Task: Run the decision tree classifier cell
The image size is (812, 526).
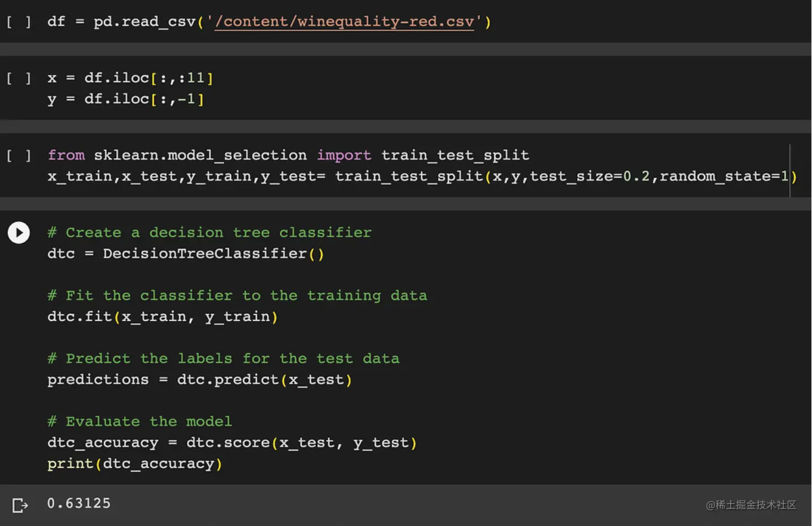Action: (19, 232)
